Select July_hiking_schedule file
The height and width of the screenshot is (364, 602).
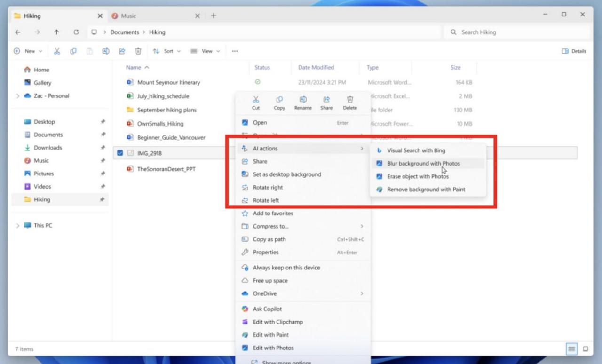click(163, 96)
